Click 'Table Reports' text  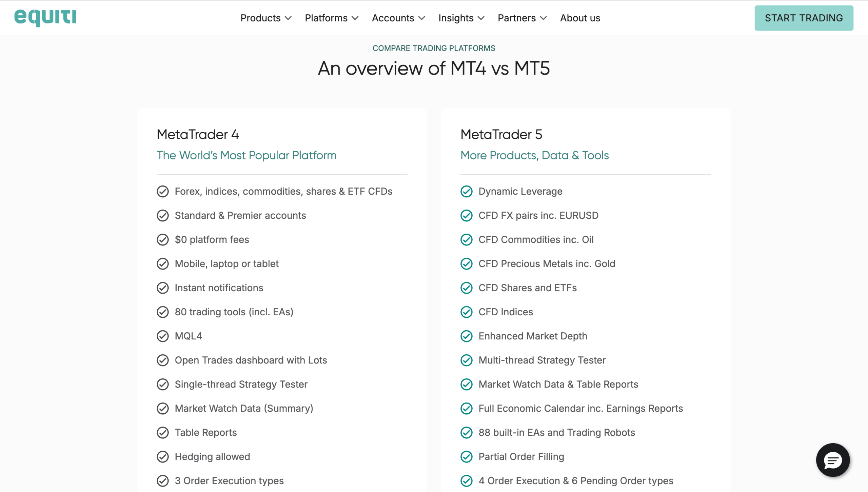tap(206, 433)
